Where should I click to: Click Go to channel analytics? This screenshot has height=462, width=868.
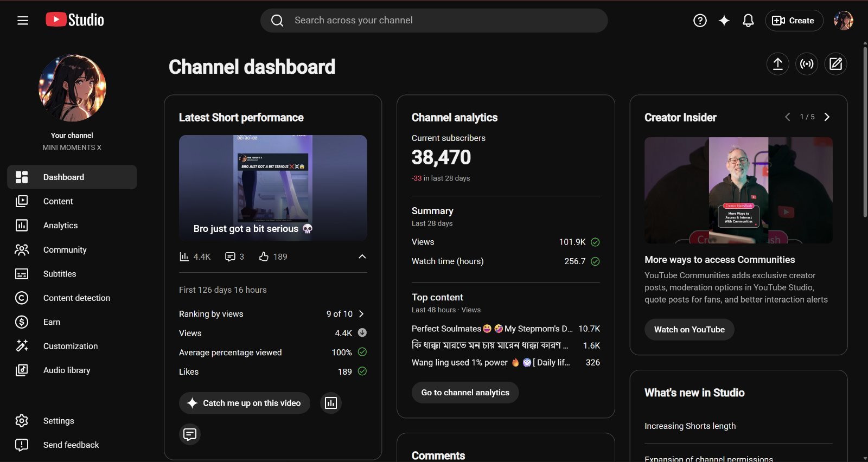pos(465,393)
